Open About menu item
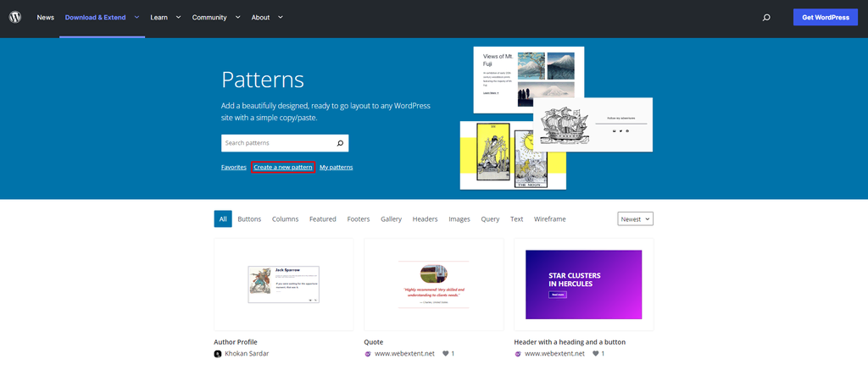The image size is (868, 370). 261,18
